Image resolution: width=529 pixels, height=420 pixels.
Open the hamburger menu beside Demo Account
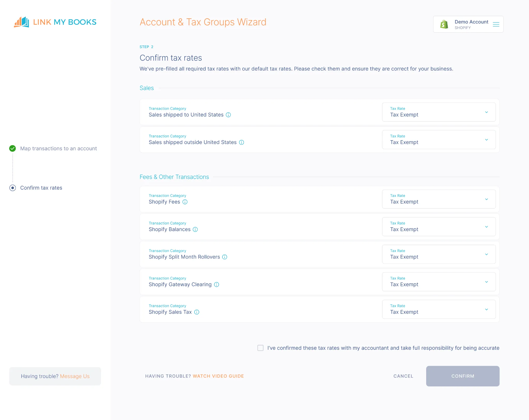click(496, 24)
